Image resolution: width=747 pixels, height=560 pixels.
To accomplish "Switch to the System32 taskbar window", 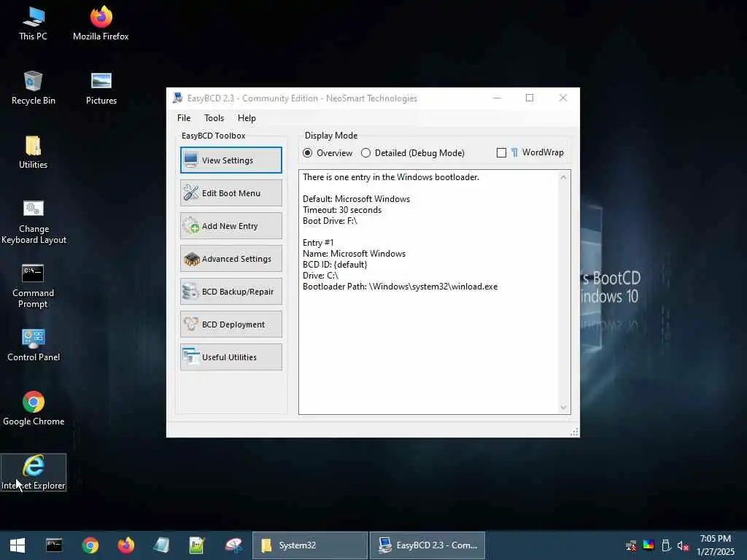I will [309, 545].
